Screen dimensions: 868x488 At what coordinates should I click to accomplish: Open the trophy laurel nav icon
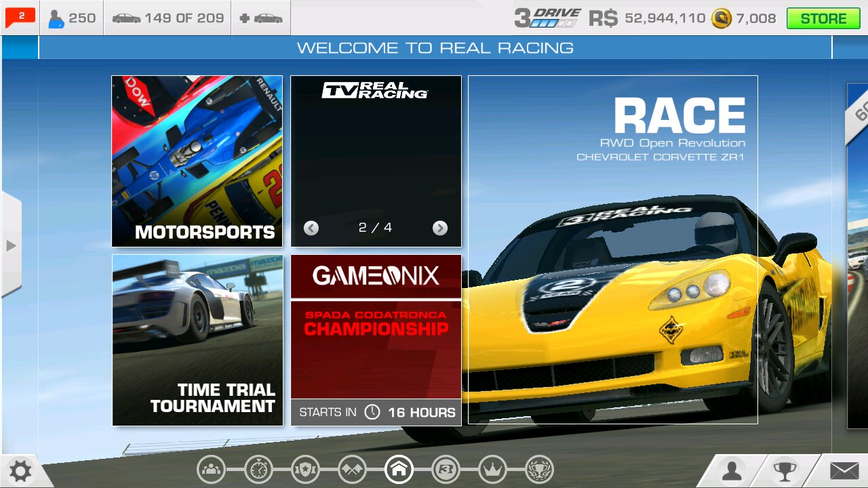(x=539, y=468)
